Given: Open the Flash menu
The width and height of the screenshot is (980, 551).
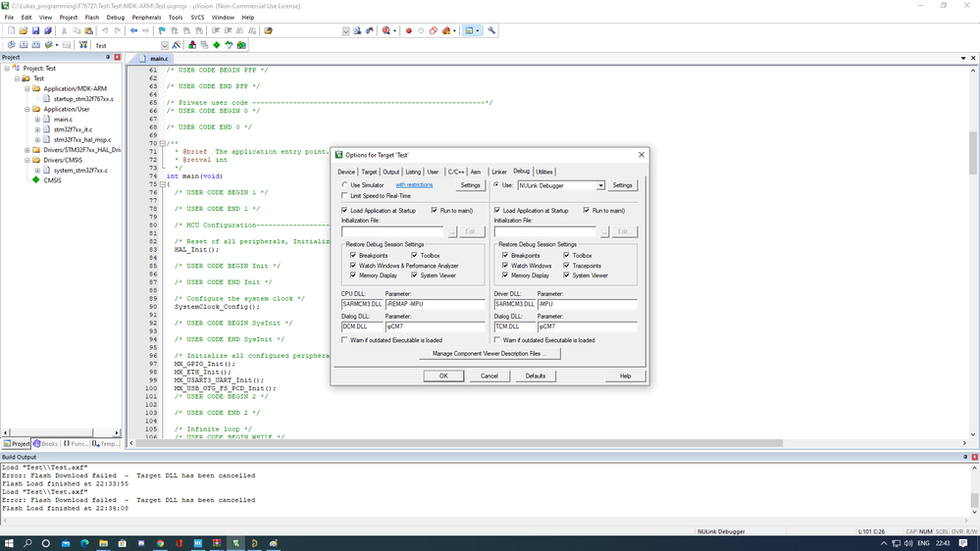Looking at the screenshot, I should pyautogui.click(x=92, y=18).
